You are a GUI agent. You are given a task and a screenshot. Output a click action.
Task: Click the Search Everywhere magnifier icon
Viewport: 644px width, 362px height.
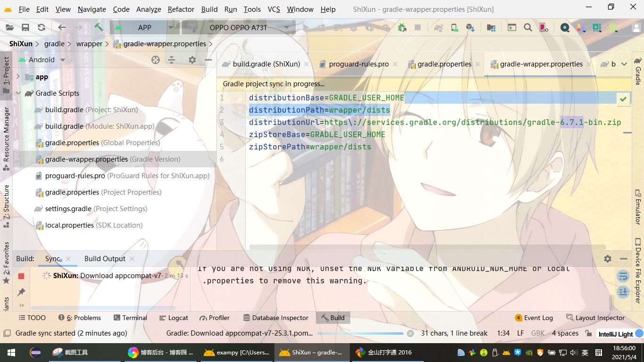(x=528, y=28)
